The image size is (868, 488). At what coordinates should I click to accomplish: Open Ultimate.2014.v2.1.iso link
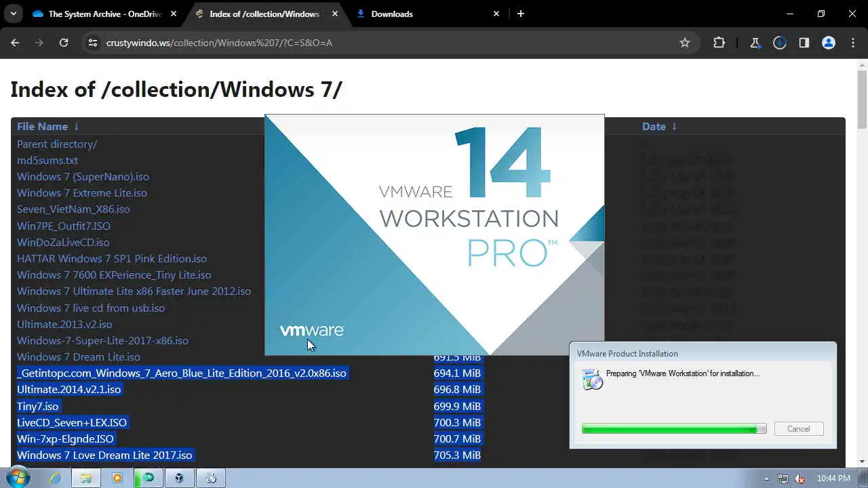coord(69,389)
